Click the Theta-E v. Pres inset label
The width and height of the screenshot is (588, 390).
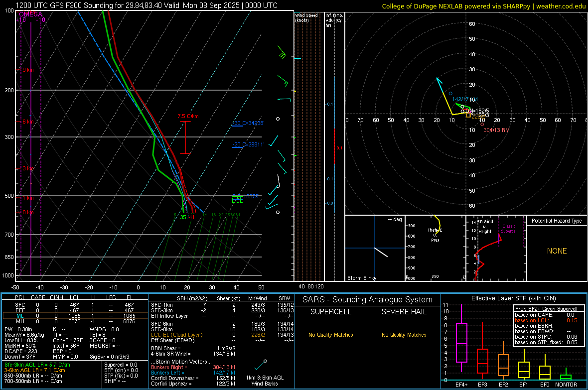(x=435, y=235)
